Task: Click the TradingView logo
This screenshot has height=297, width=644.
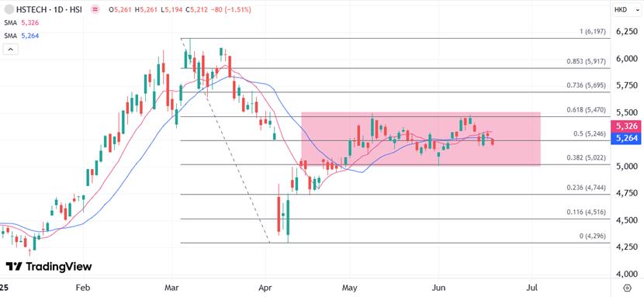Action: 49,267
